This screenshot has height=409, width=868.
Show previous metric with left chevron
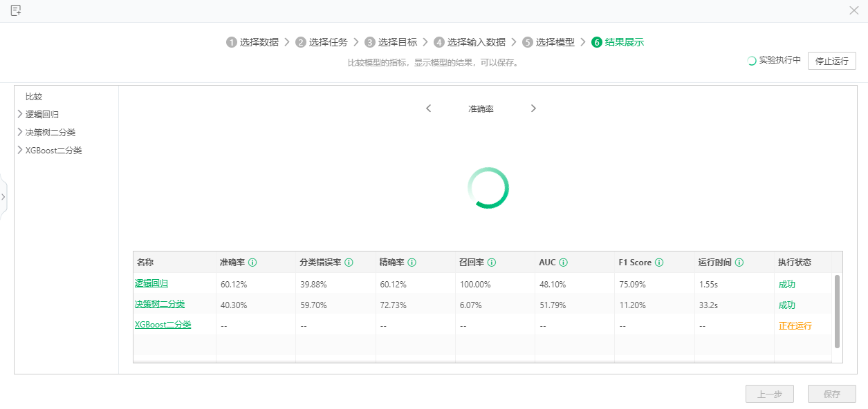tap(429, 108)
